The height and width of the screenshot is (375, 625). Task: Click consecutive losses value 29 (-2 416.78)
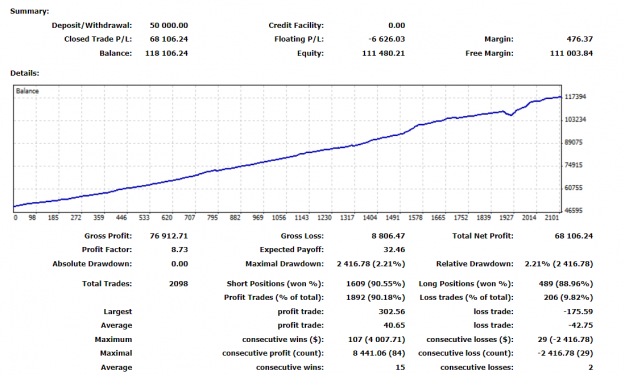[565, 340]
